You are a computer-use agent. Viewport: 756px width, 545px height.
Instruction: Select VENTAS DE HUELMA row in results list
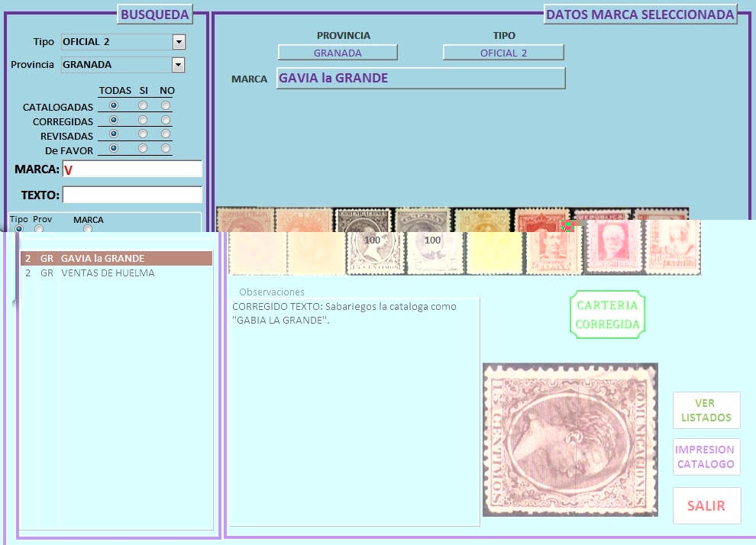(116, 272)
